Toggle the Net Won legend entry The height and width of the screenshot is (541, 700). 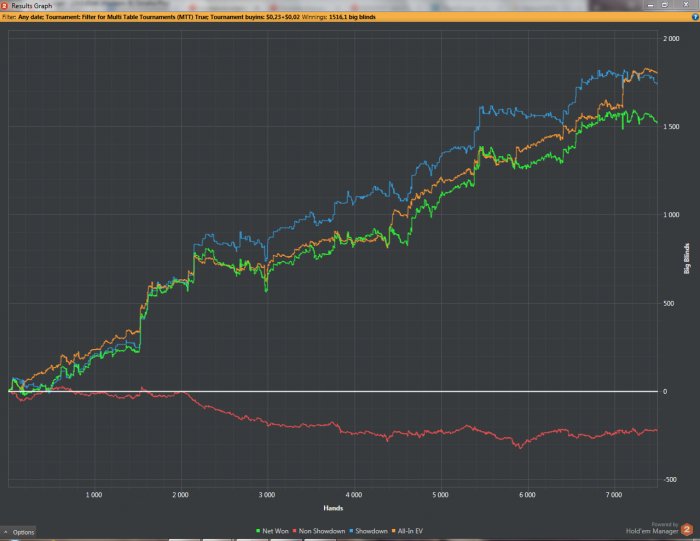[x=272, y=531]
